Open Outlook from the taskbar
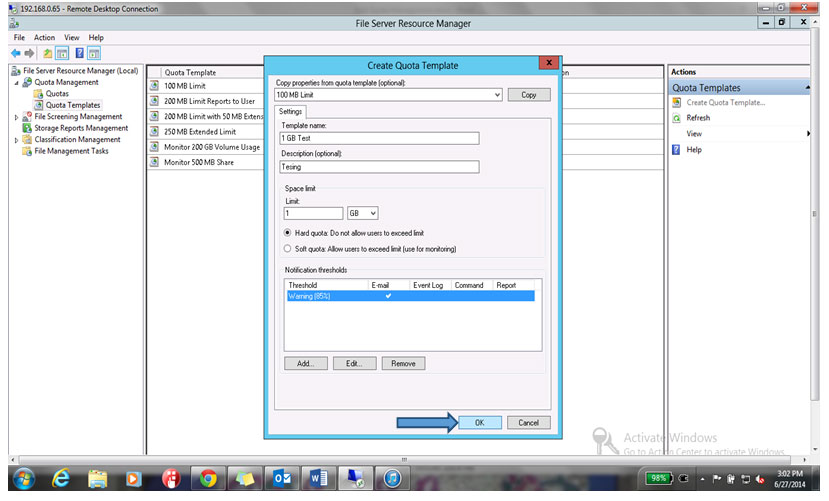 coord(282,479)
